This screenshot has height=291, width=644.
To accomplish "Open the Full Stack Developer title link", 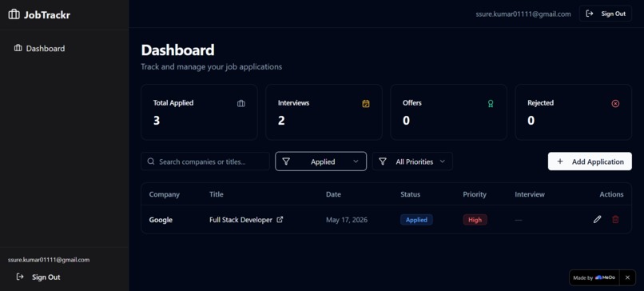I will click(x=241, y=220).
